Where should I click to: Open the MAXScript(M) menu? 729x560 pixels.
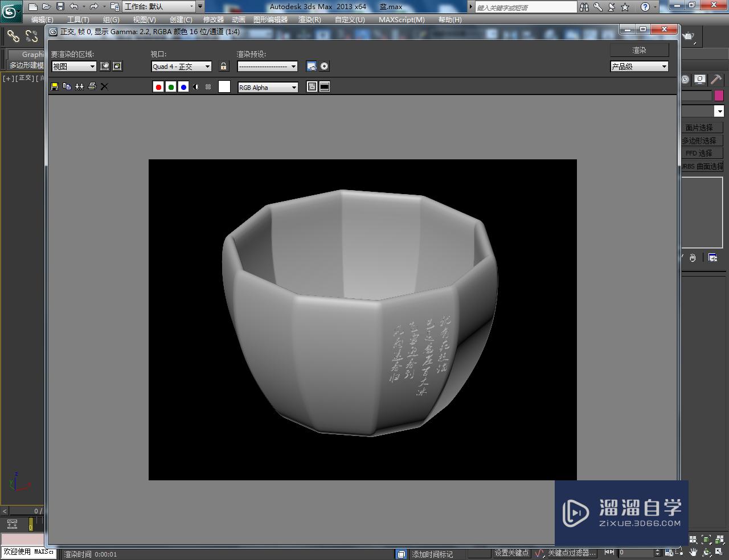[401, 19]
